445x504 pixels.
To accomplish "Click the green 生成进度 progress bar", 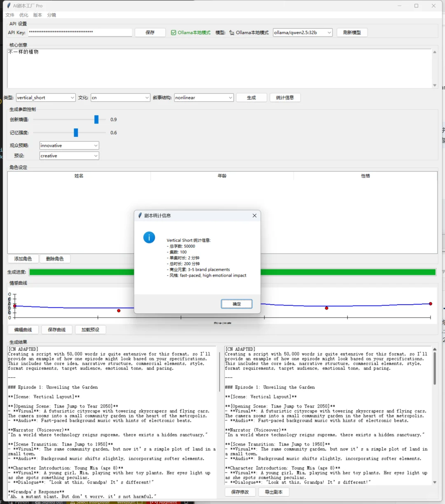I will 232,272.
